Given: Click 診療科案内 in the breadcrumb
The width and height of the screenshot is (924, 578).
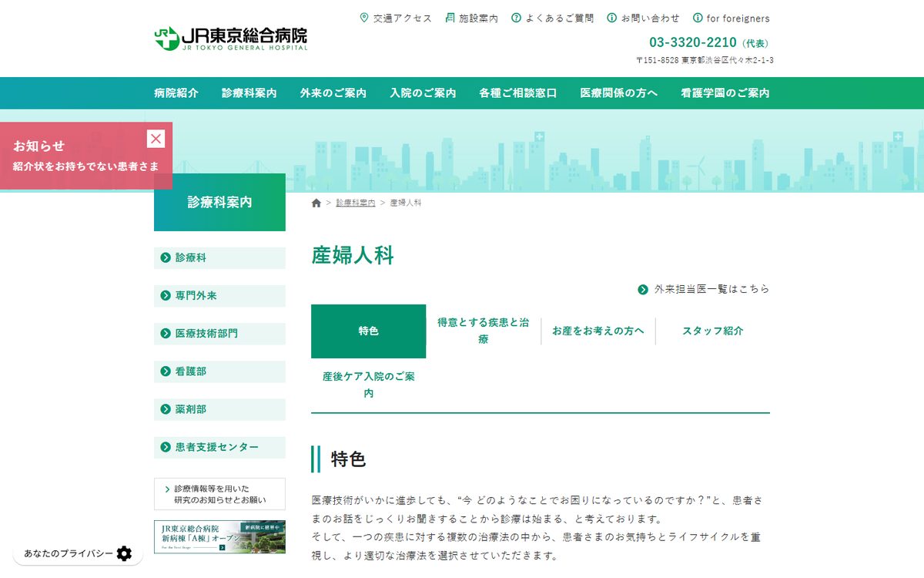Looking at the screenshot, I should (356, 203).
